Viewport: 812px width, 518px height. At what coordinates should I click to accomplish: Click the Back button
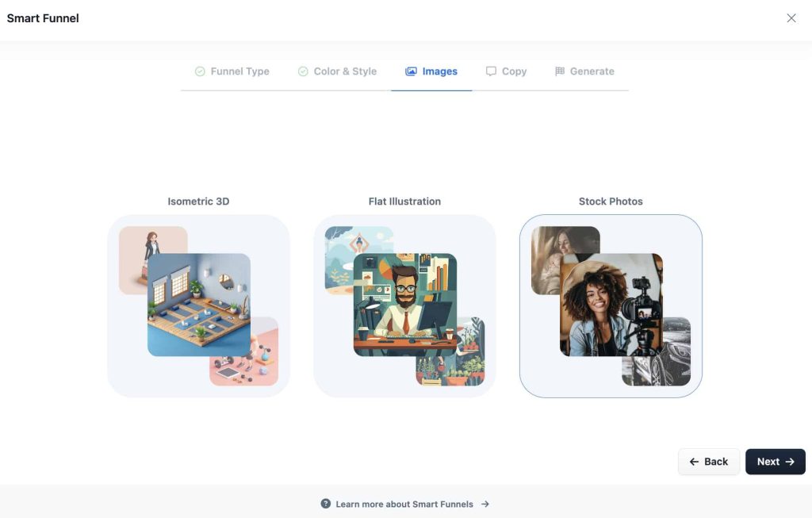pos(709,461)
